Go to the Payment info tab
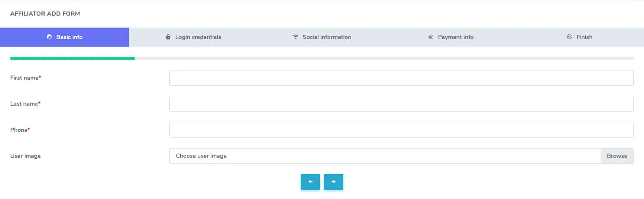The width and height of the screenshot is (644, 199). [x=456, y=37]
